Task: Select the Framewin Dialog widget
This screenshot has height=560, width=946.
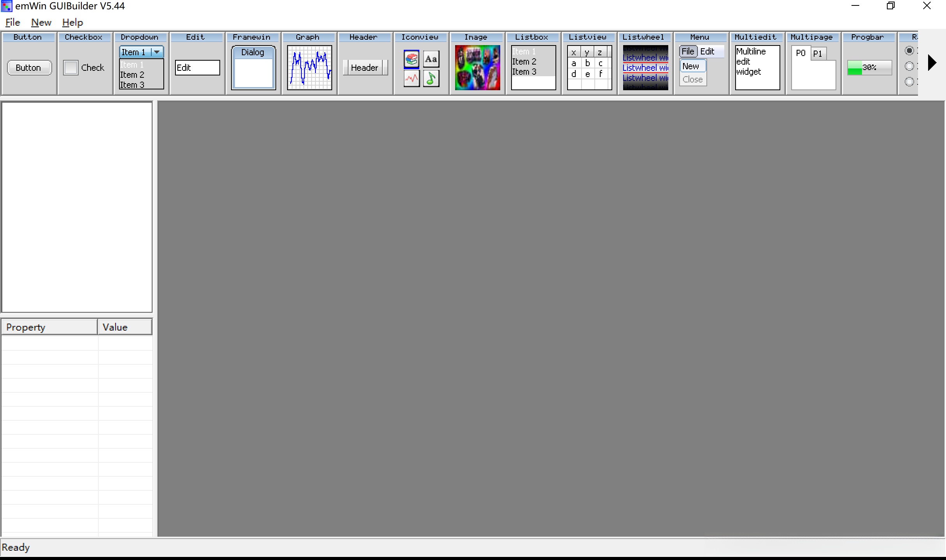Action: (x=253, y=68)
